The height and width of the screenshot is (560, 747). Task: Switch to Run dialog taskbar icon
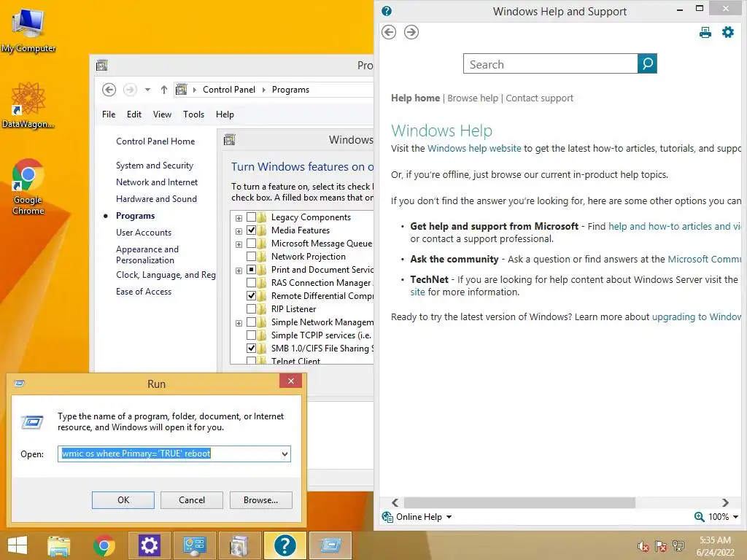click(x=330, y=545)
